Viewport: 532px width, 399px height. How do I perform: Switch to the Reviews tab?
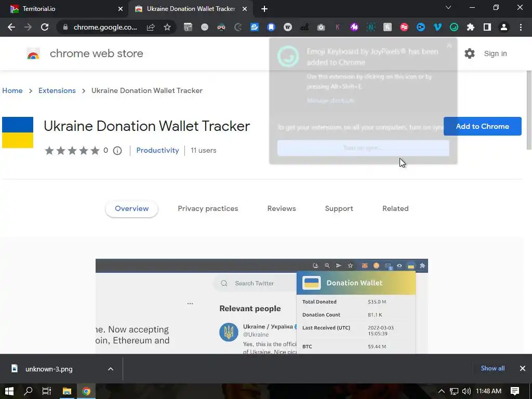pos(282,209)
